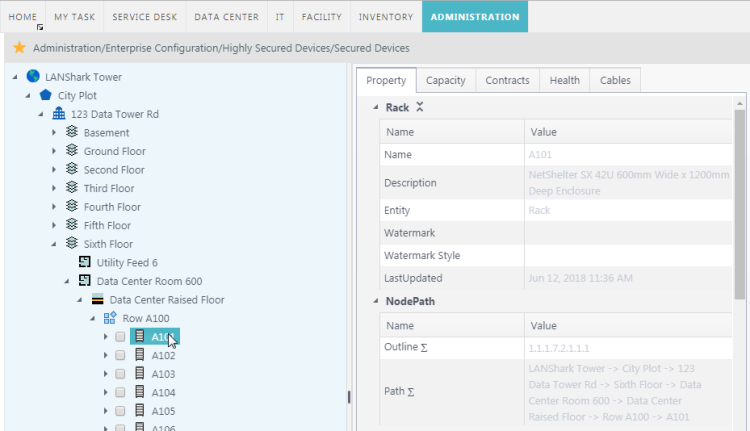Click the Utility Feed 6 room icon

(85, 262)
